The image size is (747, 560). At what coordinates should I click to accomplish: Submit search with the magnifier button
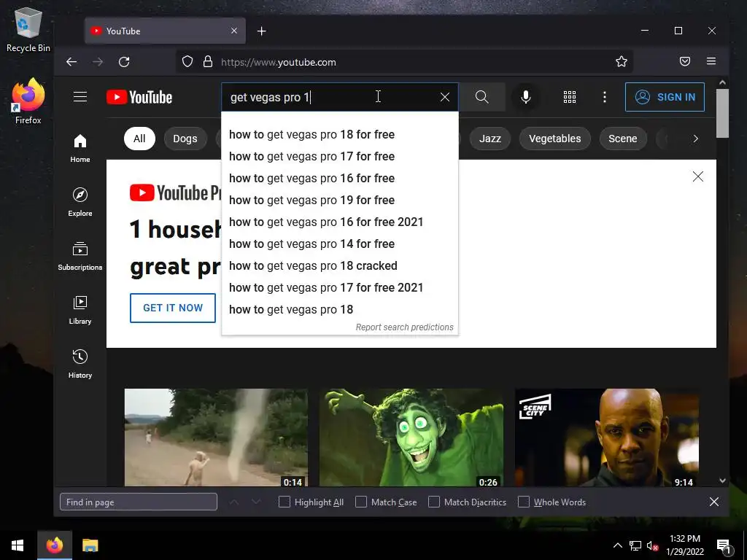481,97
